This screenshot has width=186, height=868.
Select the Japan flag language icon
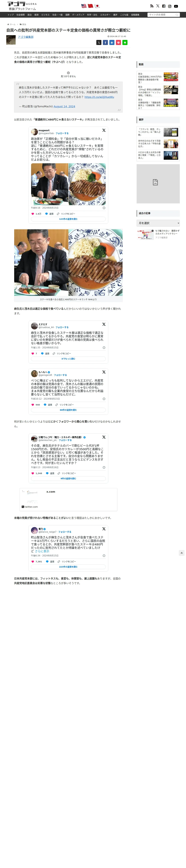point(97,6)
